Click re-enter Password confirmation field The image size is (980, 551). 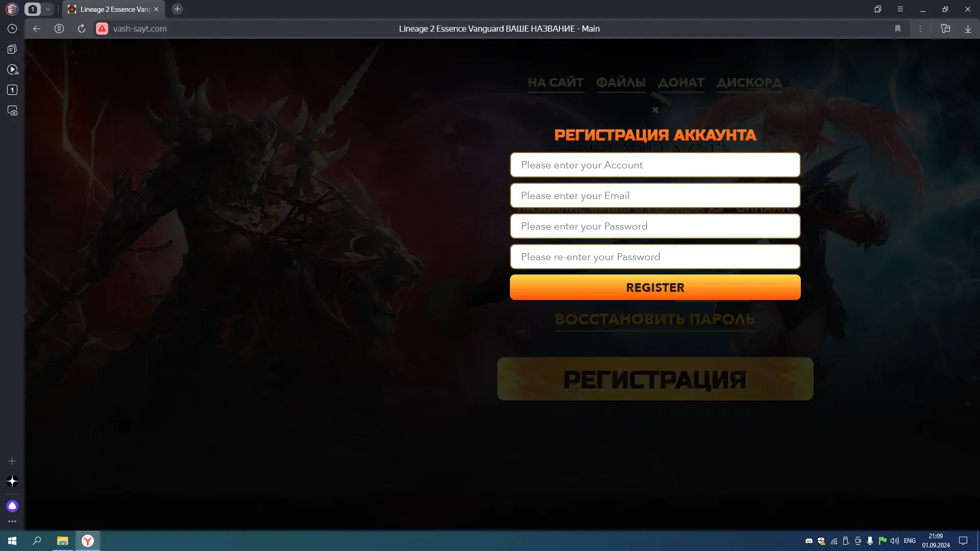[x=655, y=256]
